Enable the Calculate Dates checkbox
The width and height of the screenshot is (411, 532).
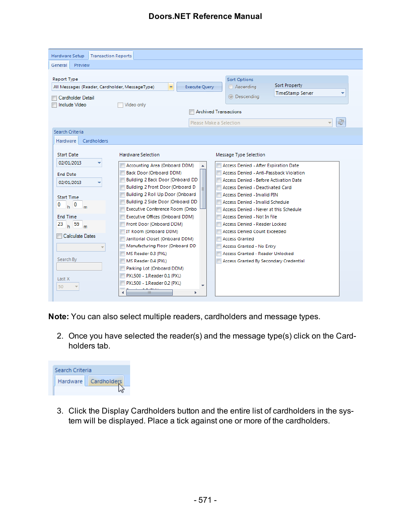tap(59, 236)
